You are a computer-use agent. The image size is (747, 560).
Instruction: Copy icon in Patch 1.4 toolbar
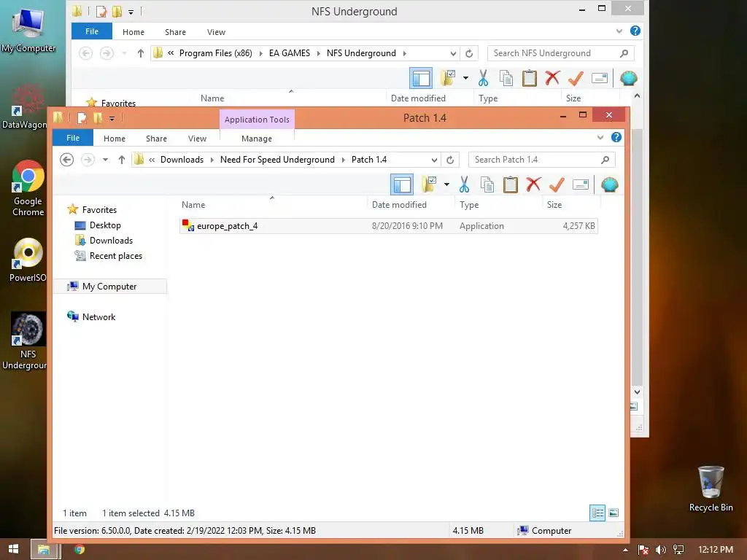487,184
